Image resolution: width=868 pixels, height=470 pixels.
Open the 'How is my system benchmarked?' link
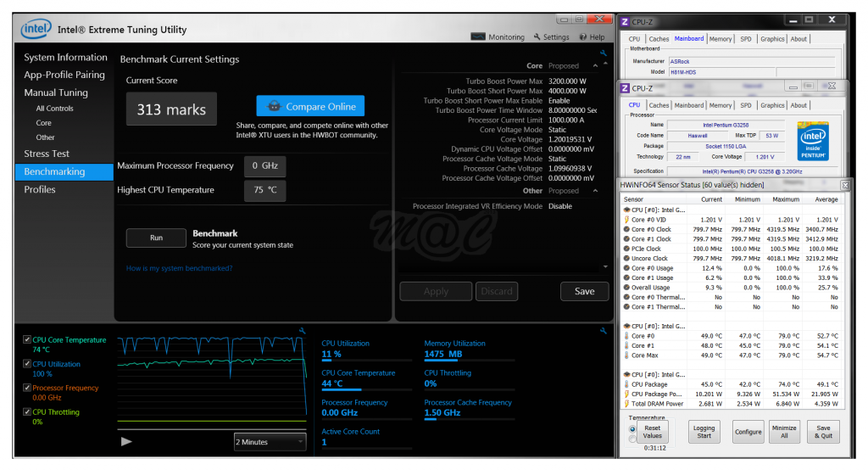179,269
